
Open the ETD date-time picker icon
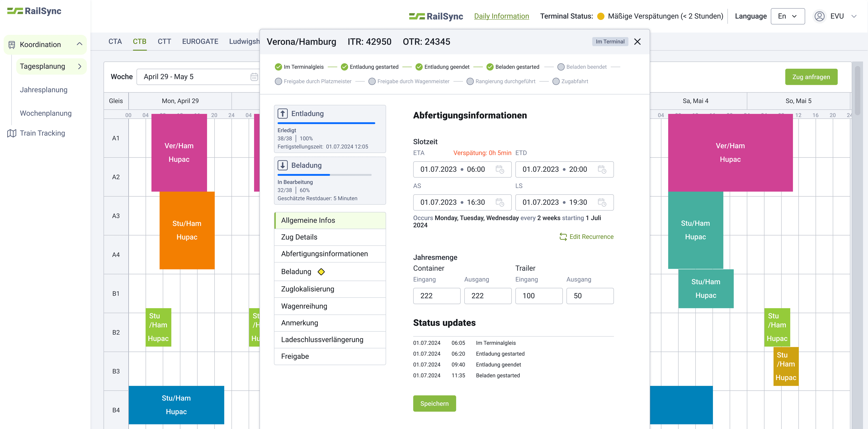pos(602,169)
